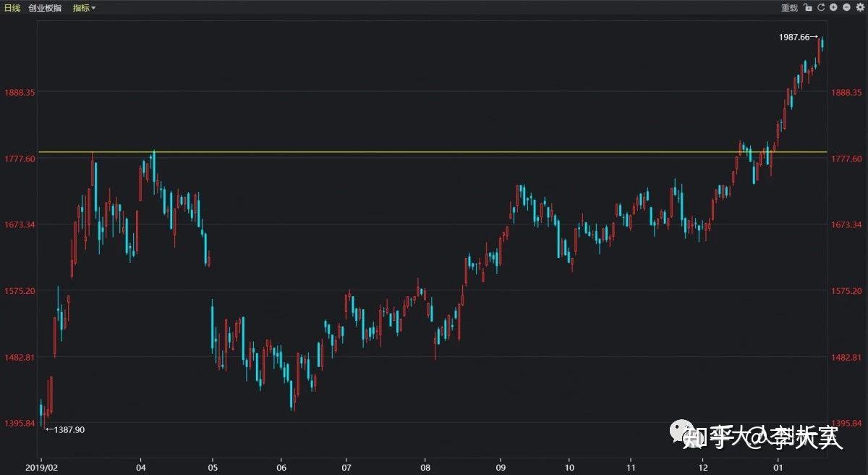Screen dimensions: 868x475
Task: Click the 04 month axis label
Action: click(x=141, y=468)
